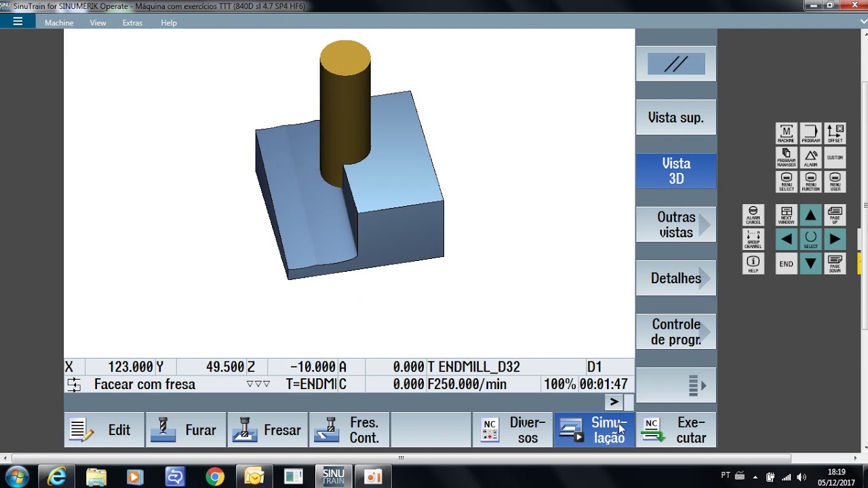Click the MENU FUNCTION key

(810, 182)
